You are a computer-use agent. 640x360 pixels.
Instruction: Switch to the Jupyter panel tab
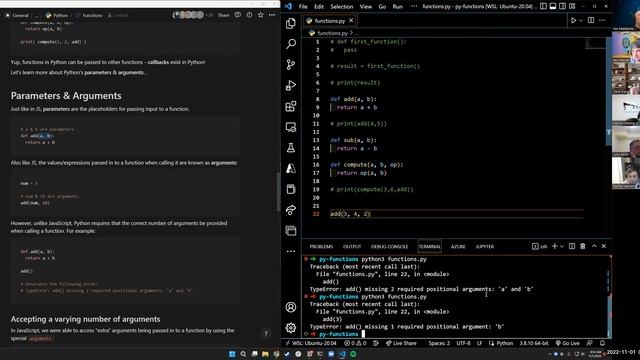(x=485, y=247)
